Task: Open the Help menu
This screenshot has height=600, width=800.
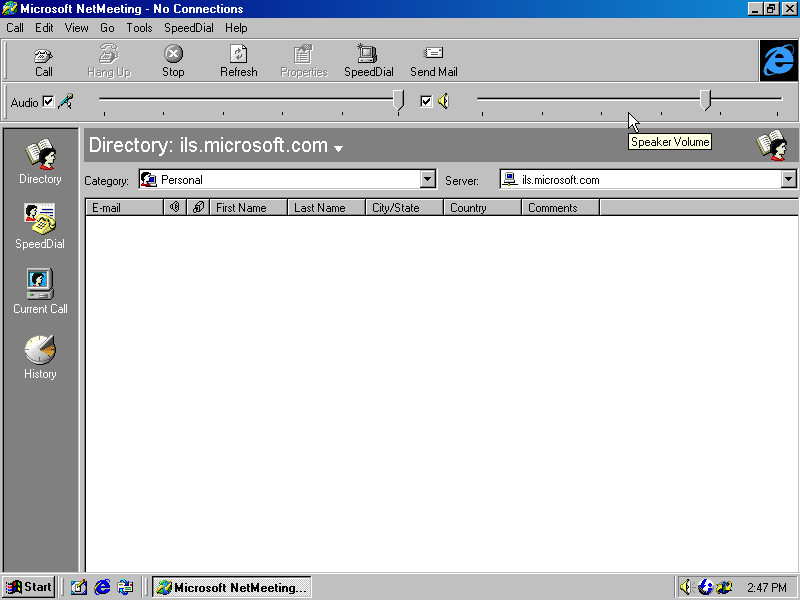Action: click(x=236, y=28)
